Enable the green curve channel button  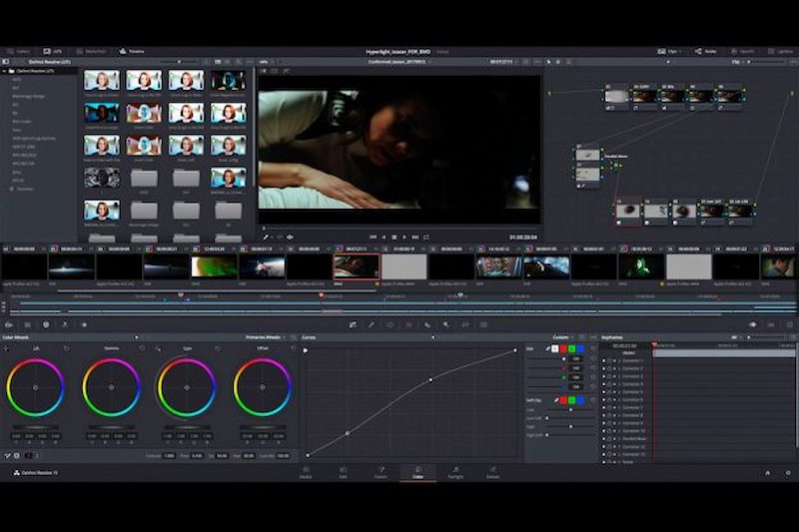[571, 348]
